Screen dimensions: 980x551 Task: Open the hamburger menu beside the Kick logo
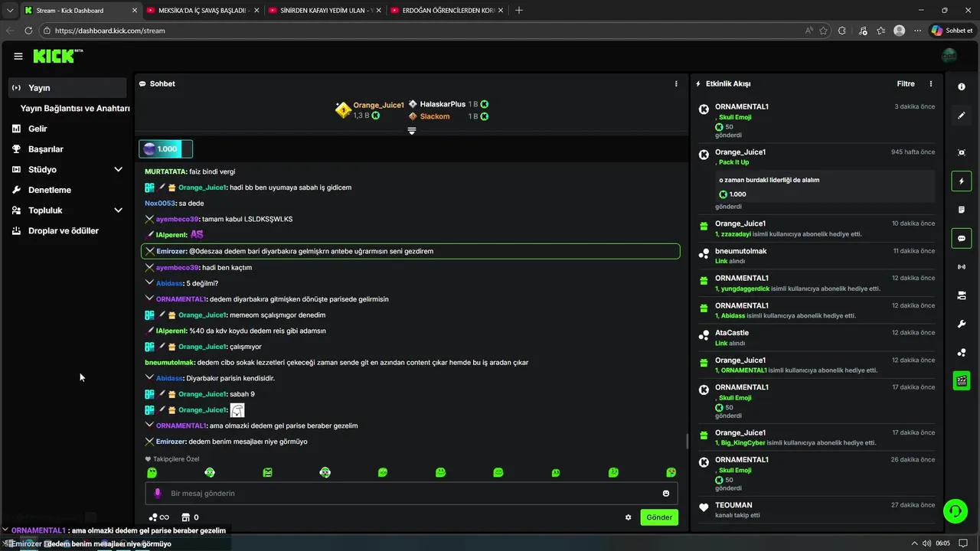click(18, 56)
